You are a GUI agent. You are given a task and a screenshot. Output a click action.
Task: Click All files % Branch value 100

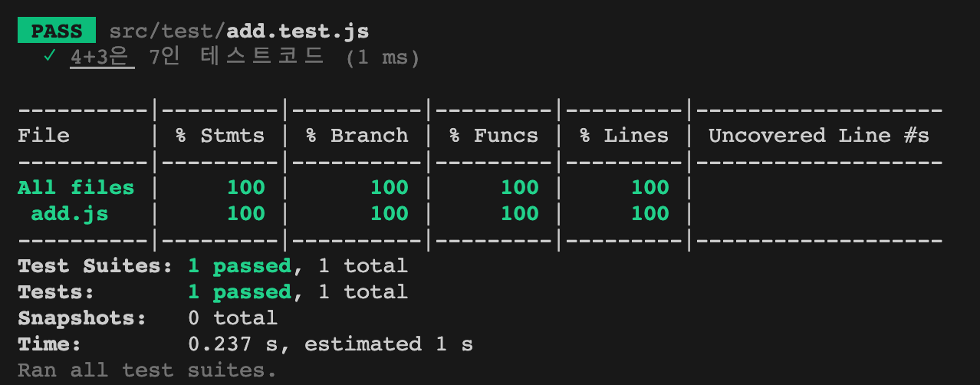pos(390,188)
